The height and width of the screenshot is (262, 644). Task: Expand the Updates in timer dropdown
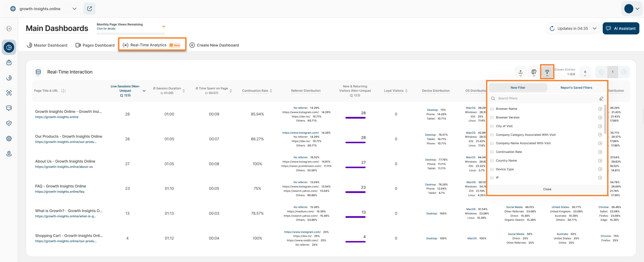573,29
